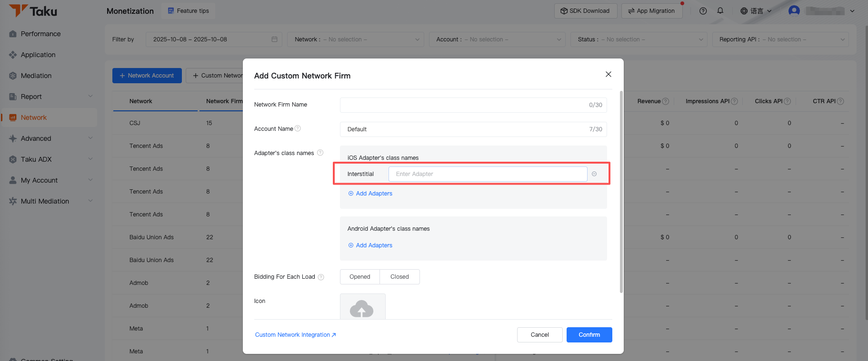This screenshot has height=361, width=868.
Task: Click the Confirm button
Action: point(589,335)
